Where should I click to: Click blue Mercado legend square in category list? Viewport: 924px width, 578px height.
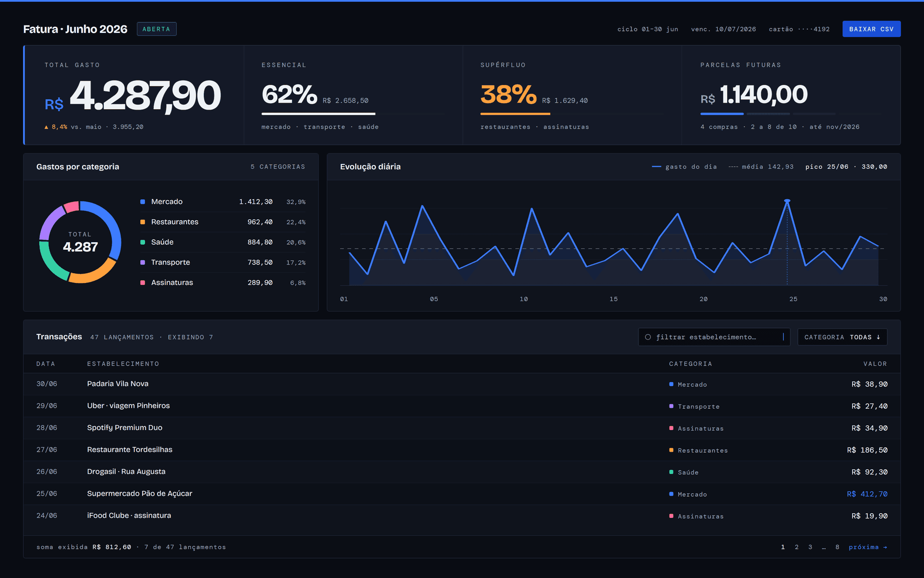click(x=143, y=202)
